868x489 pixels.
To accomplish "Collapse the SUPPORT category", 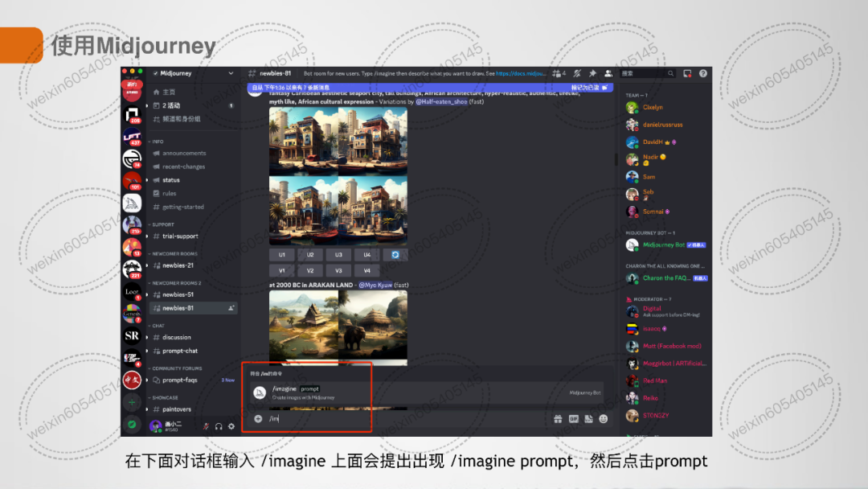I will point(162,224).
